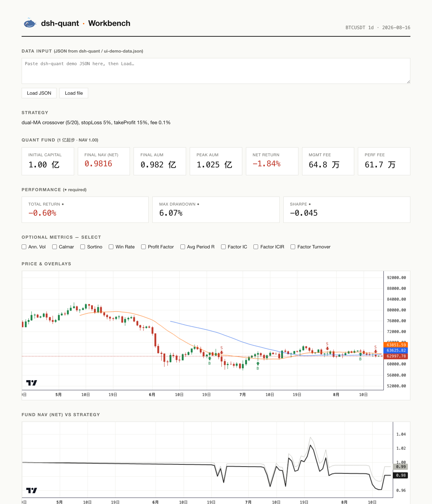This screenshot has width=432, height=504.
Task: Click the blue 63625.82 price label
Action: point(396,350)
